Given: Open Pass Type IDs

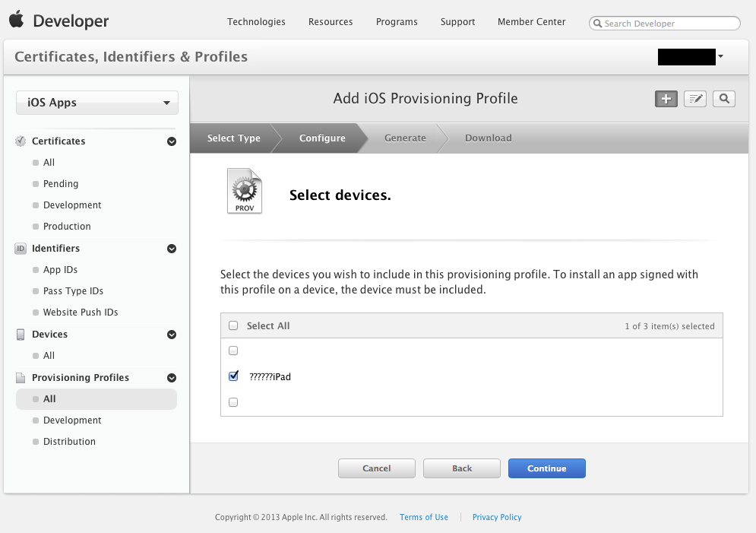Looking at the screenshot, I should point(73,291).
